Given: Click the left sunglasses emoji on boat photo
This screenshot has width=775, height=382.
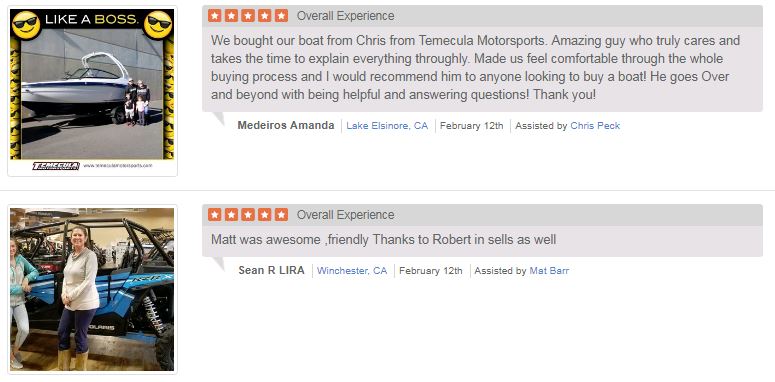Looking at the screenshot, I should (26, 25).
